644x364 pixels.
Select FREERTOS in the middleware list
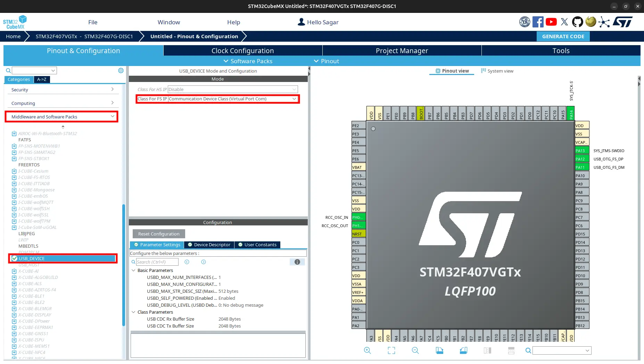coord(29,165)
